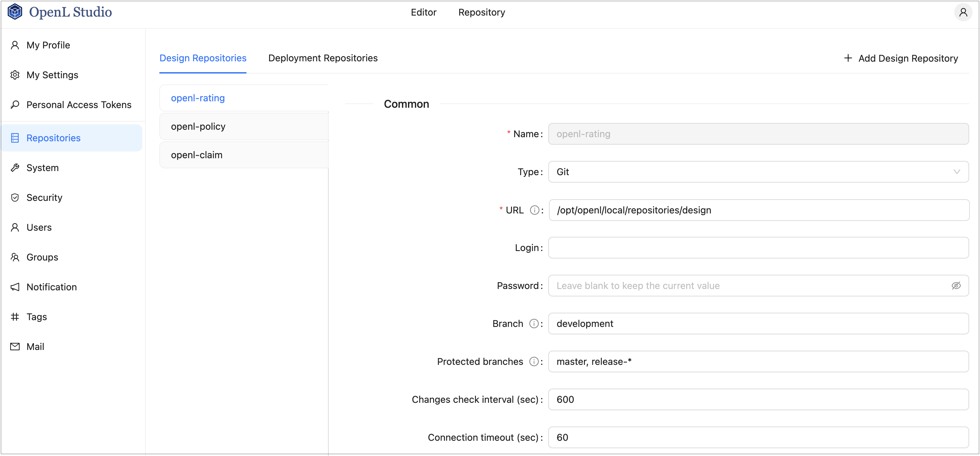The width and height of the screenshot is (980, 456).
Task: Toggle password visibility eye icon
Action: 956,286
